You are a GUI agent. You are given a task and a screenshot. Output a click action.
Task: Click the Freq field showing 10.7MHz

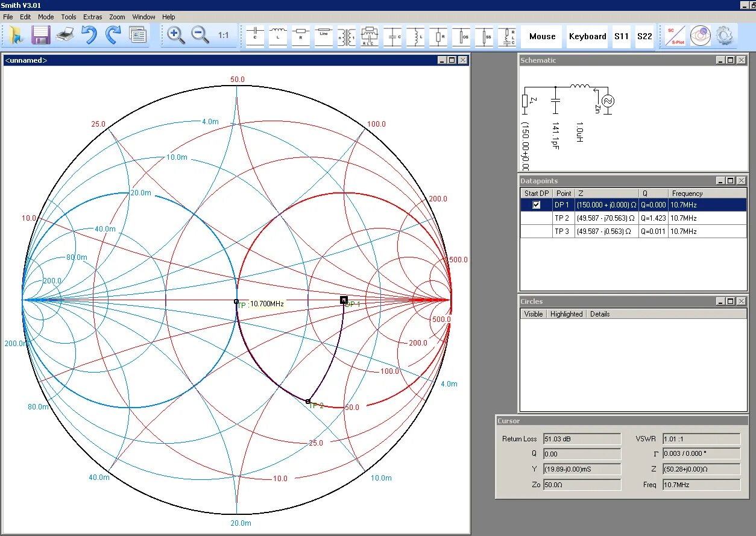(701, 485)
